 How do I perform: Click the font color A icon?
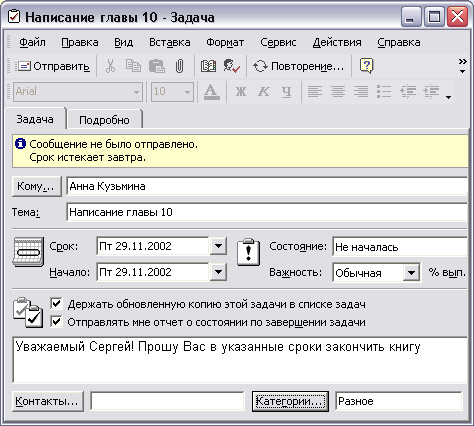tap(212, 91)
